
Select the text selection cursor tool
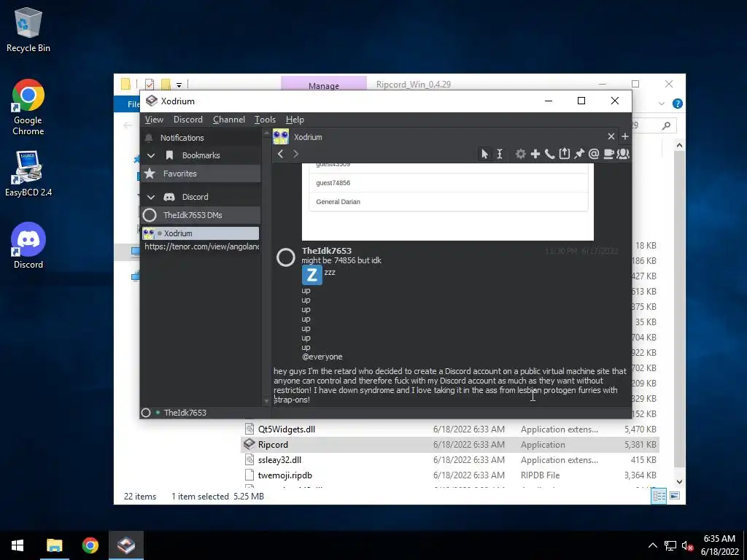(x=499, y=154)
